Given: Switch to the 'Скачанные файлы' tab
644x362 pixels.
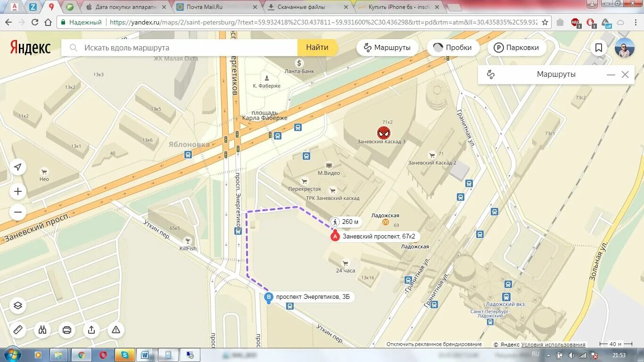Looking at the screenshot, I should coord(306,7).
